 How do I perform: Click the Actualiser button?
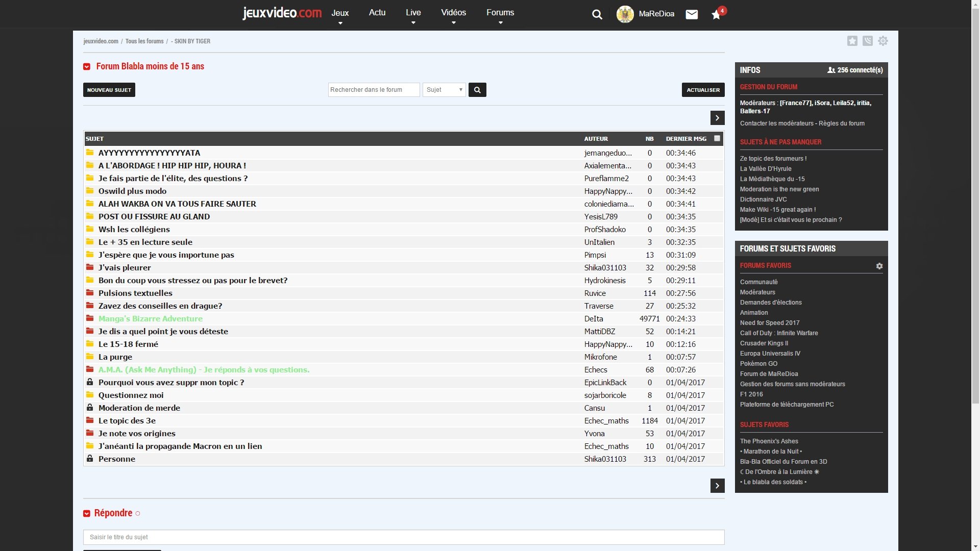(x=703, y=90)
